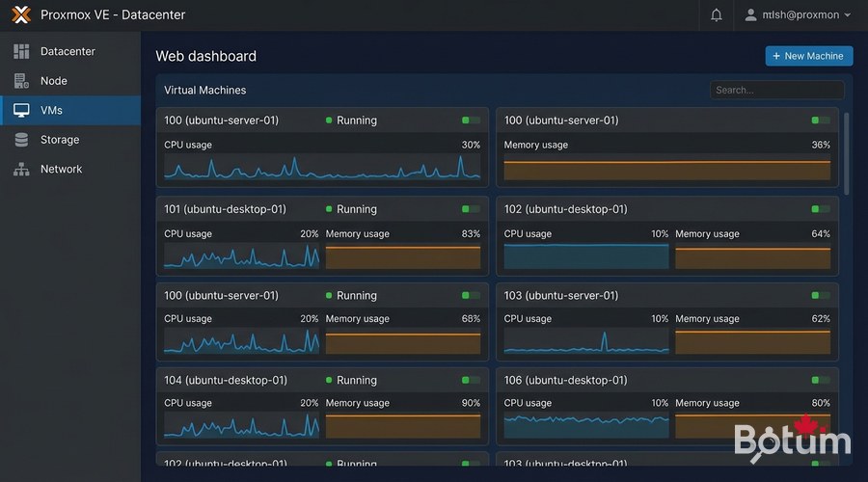Click green status dot on 104 ubuntu-desktop-01 card
This screenshot has width=868, height=482.
[x=329, y=380]
